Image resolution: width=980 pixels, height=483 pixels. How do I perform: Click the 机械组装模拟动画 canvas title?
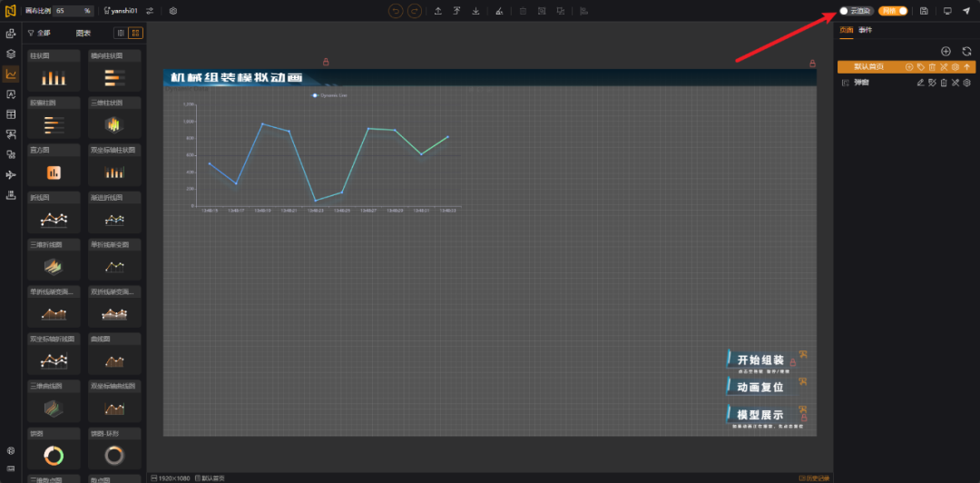tap(236, 77)
